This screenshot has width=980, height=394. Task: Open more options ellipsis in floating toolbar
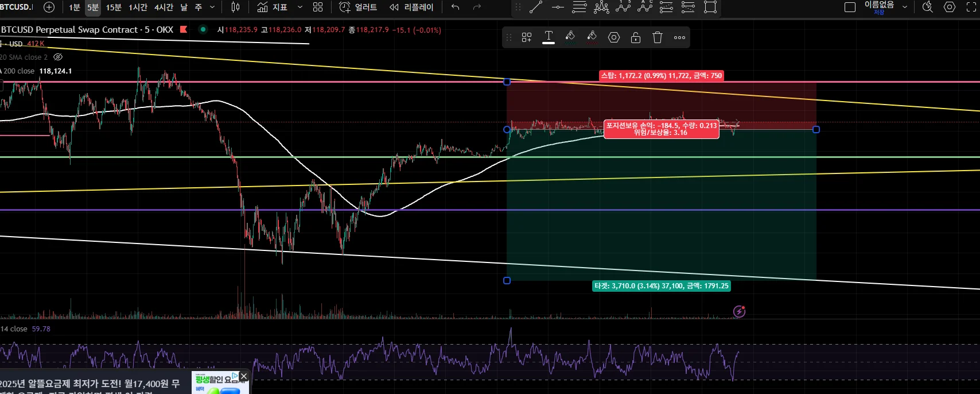click(x=679, y=37)
